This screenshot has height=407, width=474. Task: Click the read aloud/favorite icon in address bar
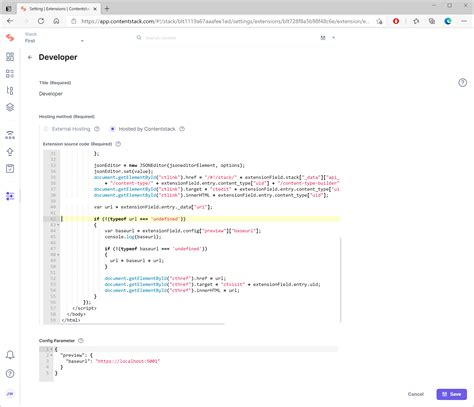[x=379, y=21]
